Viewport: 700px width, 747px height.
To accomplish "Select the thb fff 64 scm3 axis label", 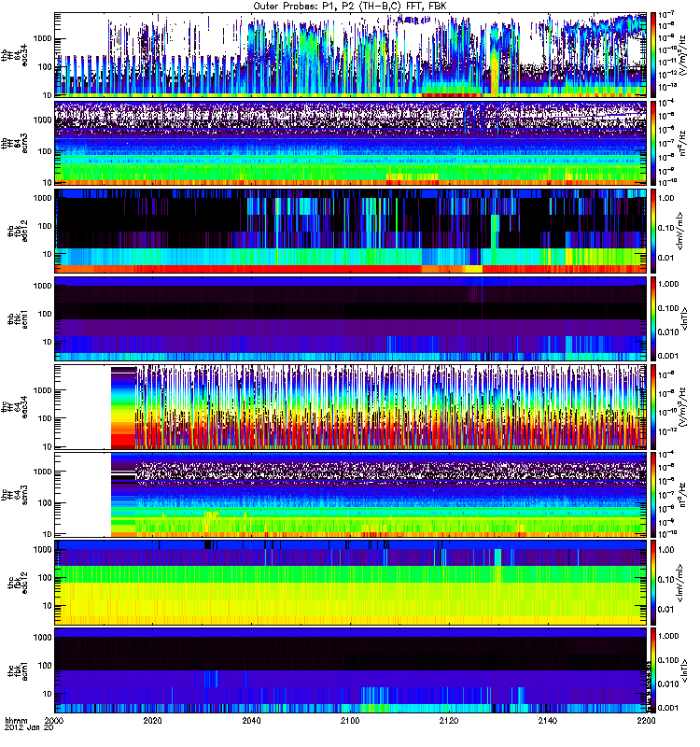I will click(x=14, y=143).
